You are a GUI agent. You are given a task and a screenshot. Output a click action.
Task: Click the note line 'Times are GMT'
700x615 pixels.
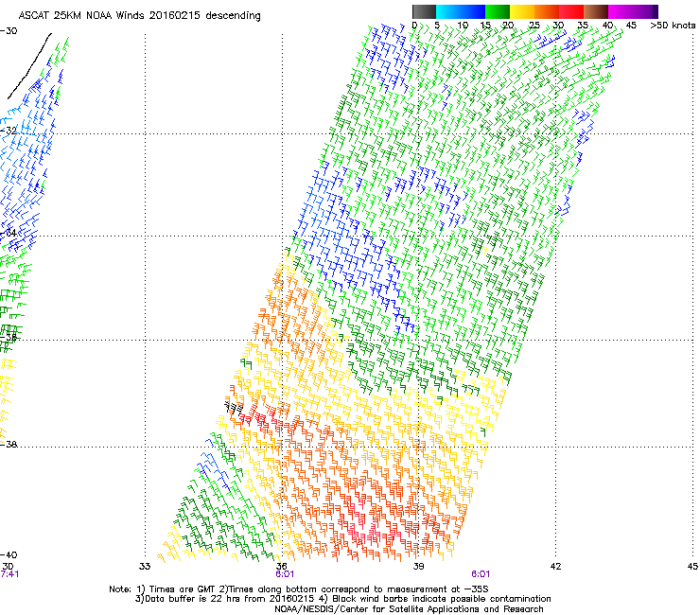[182, 589]
